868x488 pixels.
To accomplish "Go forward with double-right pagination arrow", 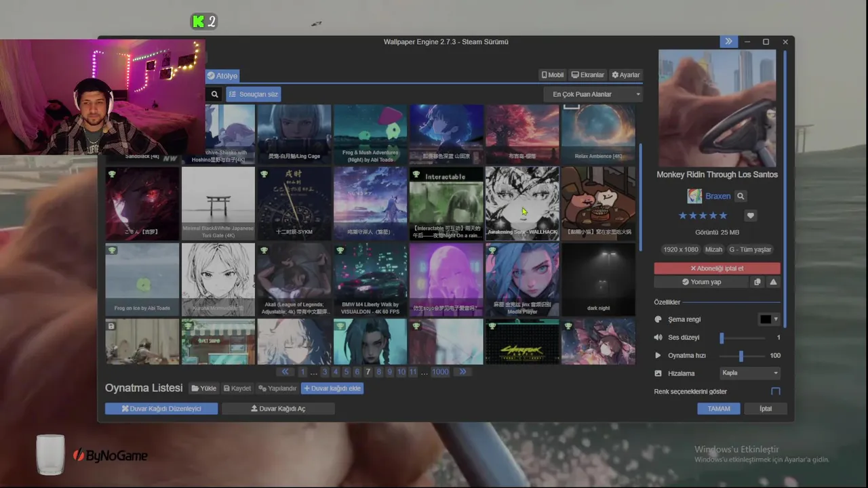I will click(462, 372).
